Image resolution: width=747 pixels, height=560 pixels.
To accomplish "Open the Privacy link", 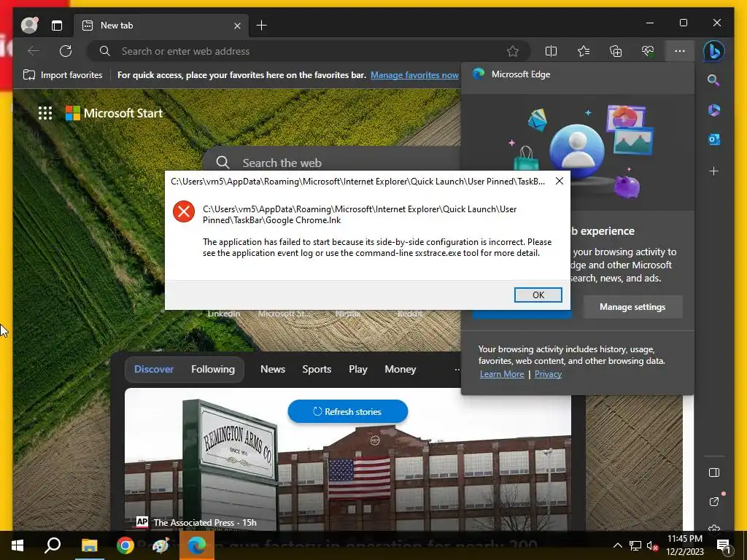I will coord(548,374).
